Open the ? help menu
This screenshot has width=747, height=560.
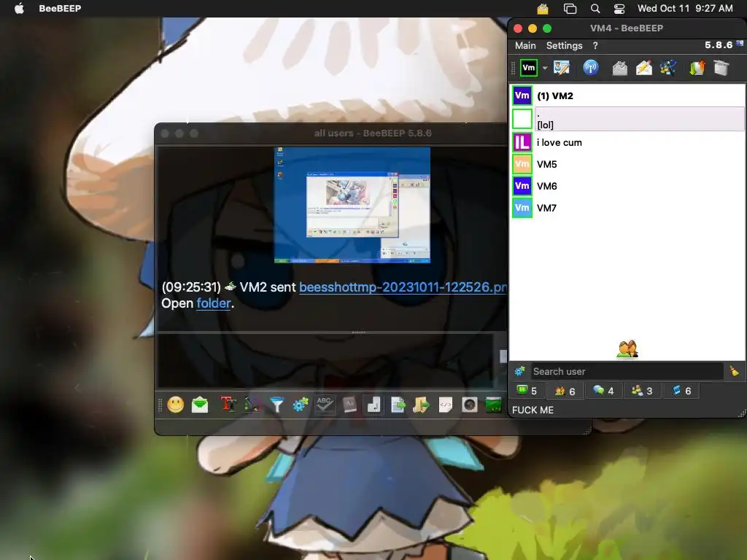click(x=595, y=46)
